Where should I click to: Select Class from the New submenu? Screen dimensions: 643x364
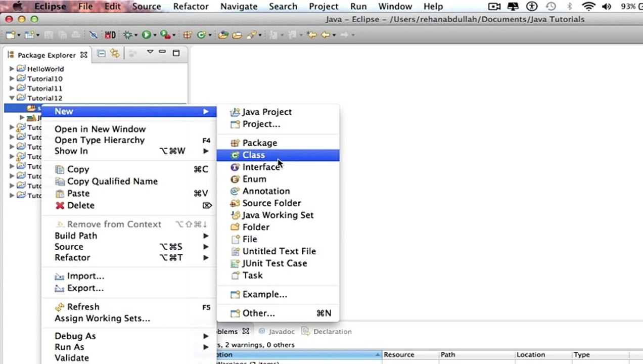[253, 155]
